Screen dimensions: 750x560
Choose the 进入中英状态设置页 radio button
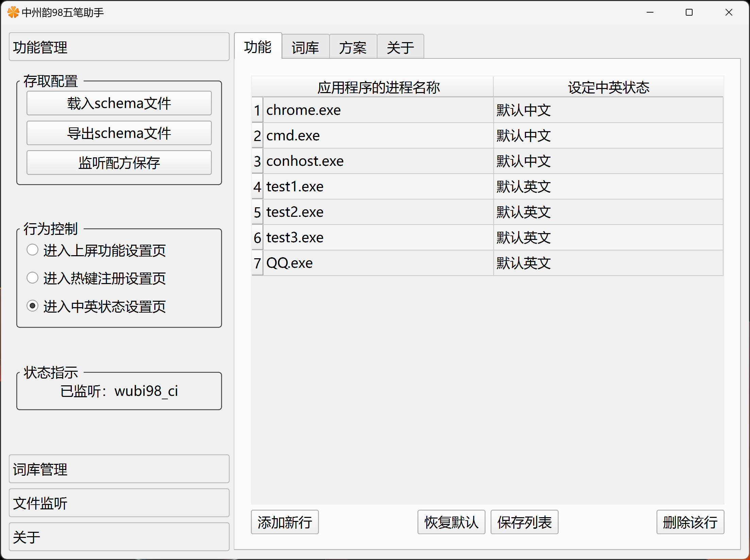pos(33,306)
